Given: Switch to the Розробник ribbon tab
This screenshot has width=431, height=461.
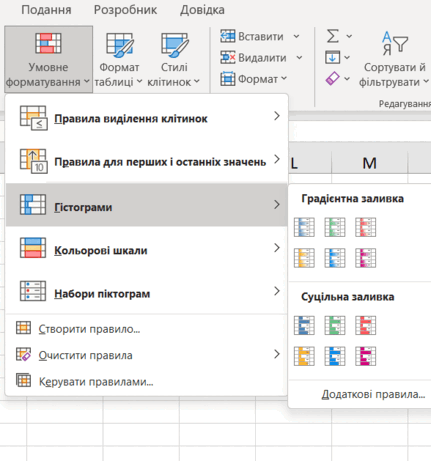Looking at the screenshot, I should (125, 10).
